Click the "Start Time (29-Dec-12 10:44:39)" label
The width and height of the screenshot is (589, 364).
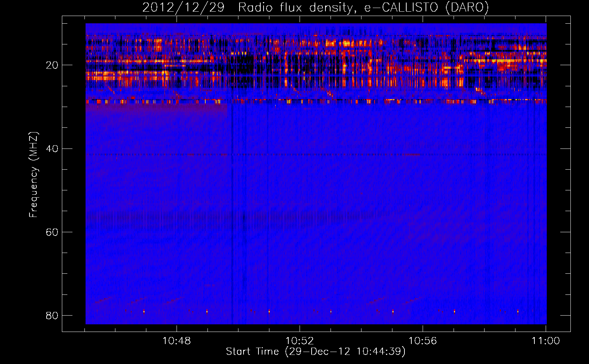pos(316,352)
